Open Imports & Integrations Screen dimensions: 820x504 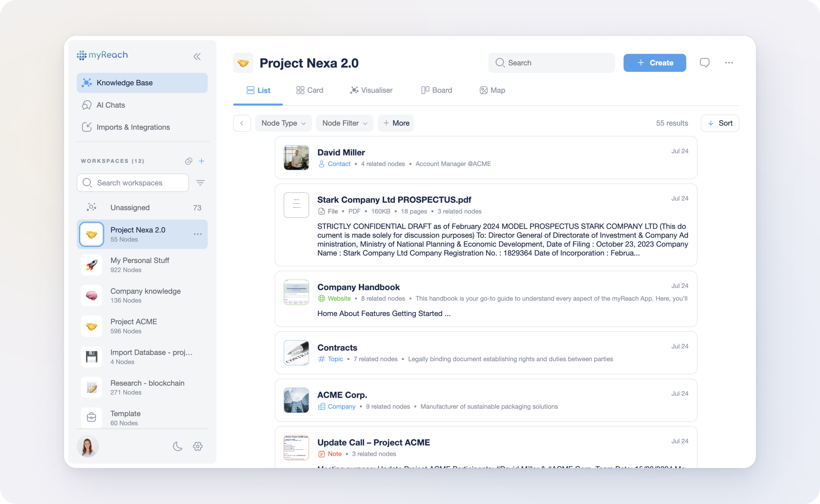point(133,127)
